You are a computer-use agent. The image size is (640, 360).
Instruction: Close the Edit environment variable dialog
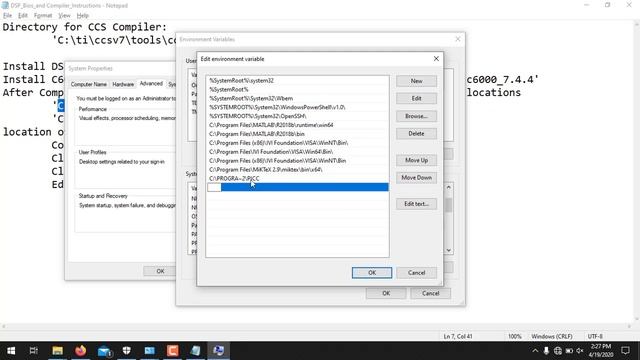click(436, 59)
